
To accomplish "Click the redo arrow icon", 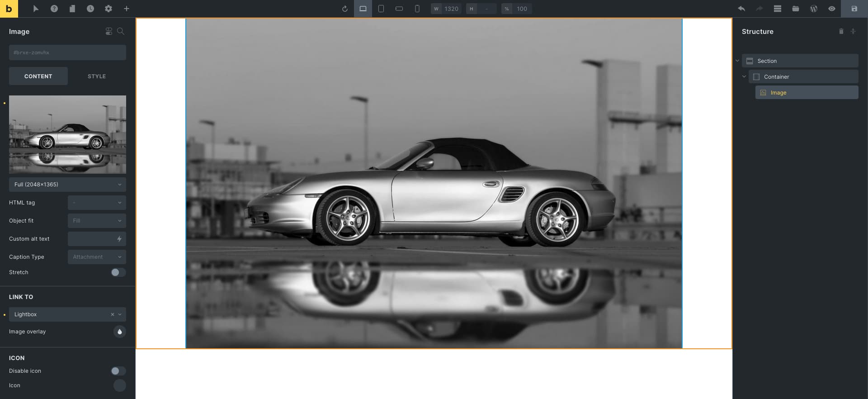I will [x=759, y=9].
